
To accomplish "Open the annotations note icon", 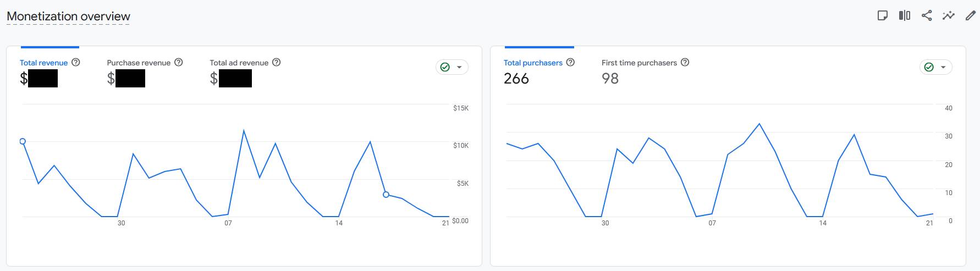I will click(883, 15).
